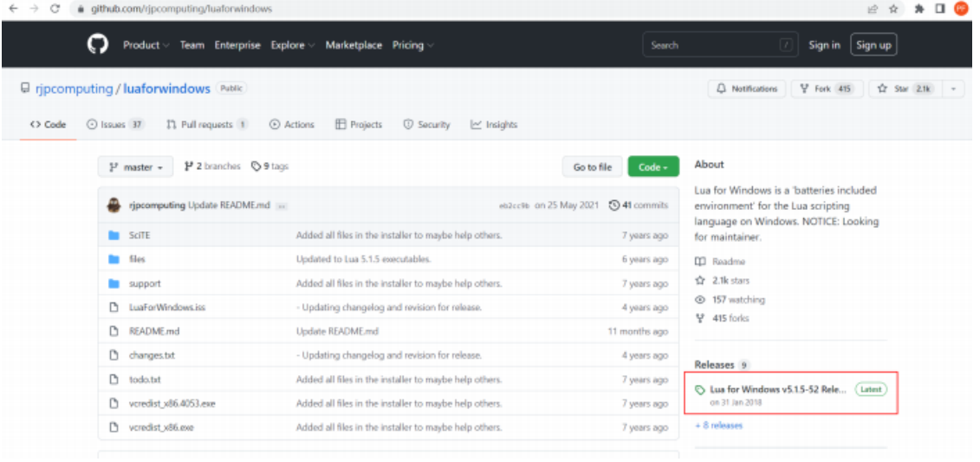Expand the Star options dropdown arrow

953,88
